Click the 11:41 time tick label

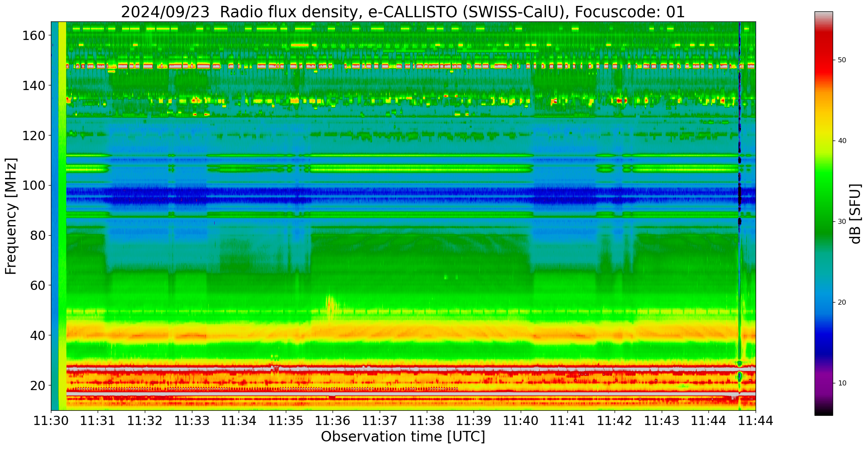(x=568, y=421)
